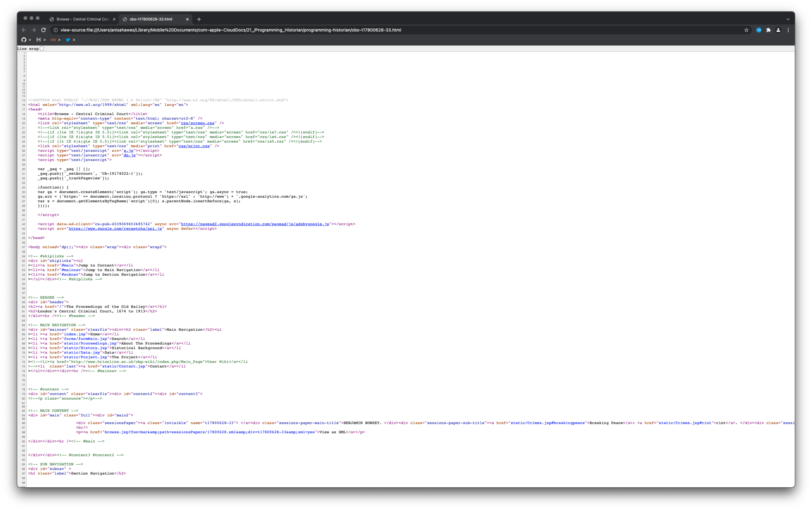
Task: Open the Chrome three-dot menu
Action: pos(788,30)
